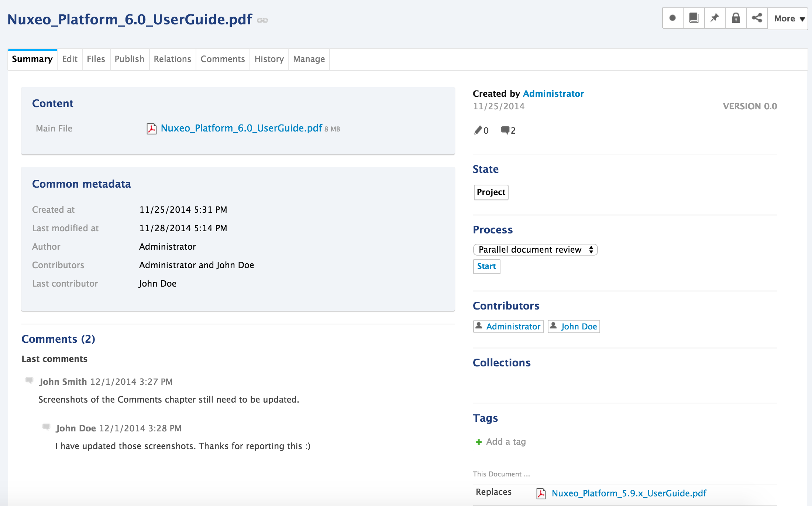The width and height of the screenshot is (812, 506).
Task: Click the user icon beside John Doe contributor
Action: coord(553,326)
